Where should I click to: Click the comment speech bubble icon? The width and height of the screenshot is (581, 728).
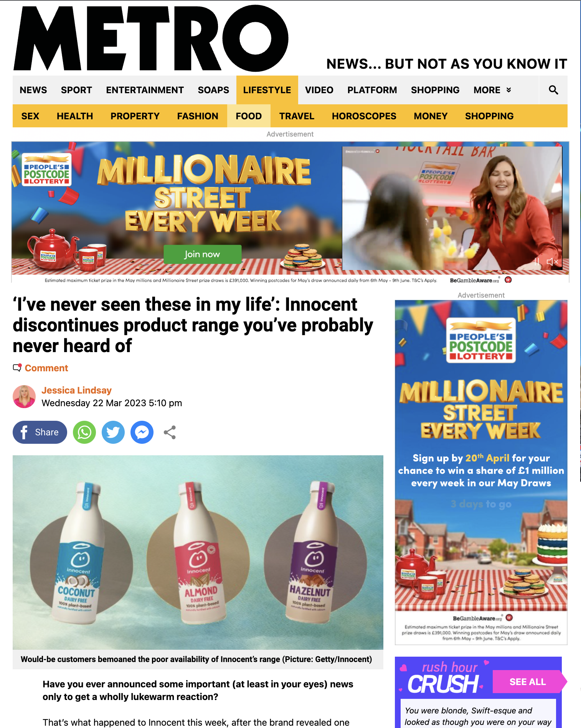(17, 367)
